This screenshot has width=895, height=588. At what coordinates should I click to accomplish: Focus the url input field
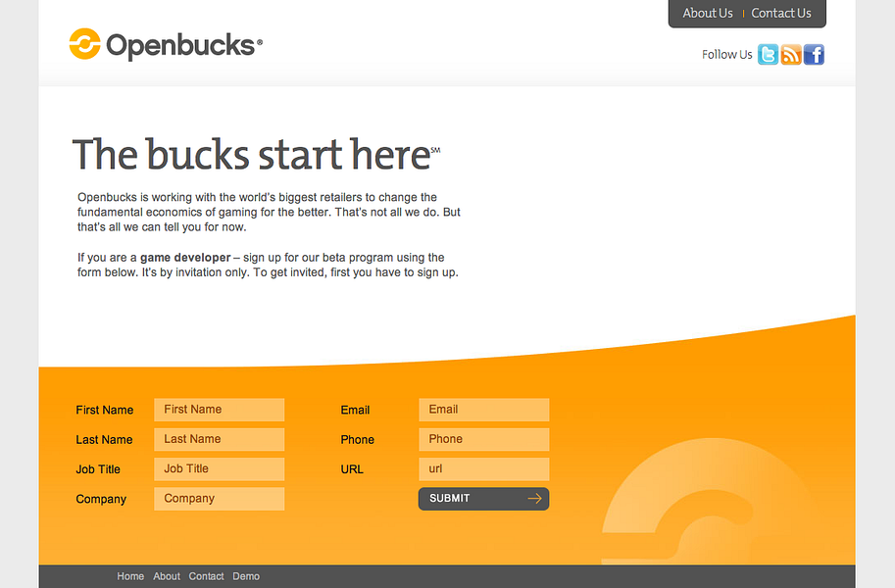(x=484, y=469)
